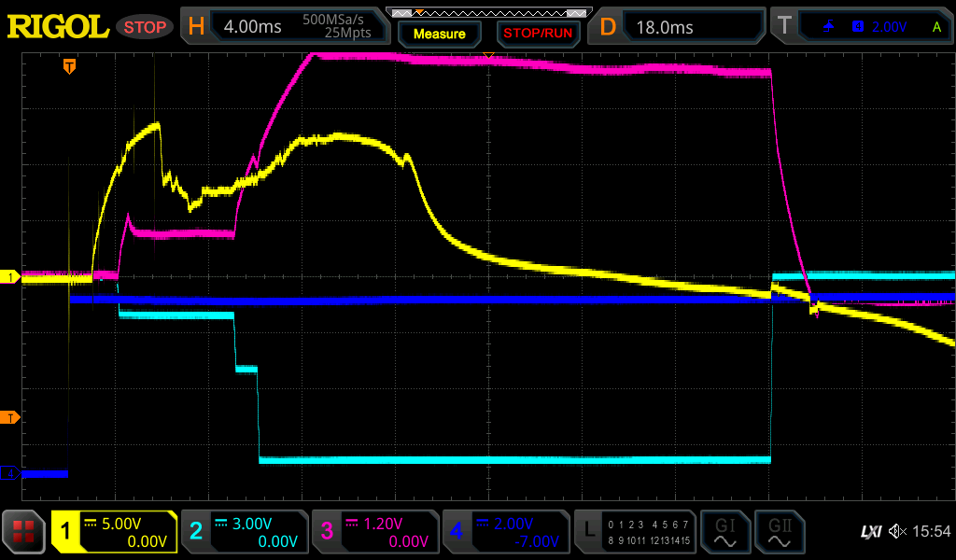
Task: Click the RIGOL logo
Action: (58, 27)
